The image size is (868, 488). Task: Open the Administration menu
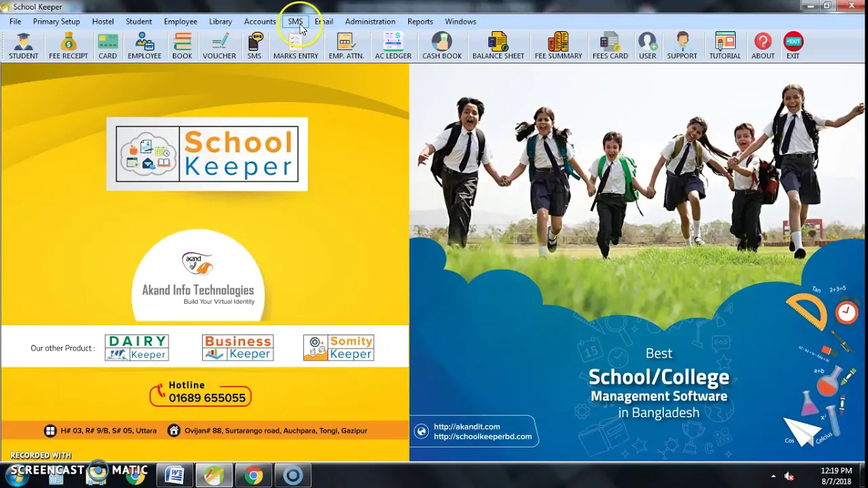(370, 22)
